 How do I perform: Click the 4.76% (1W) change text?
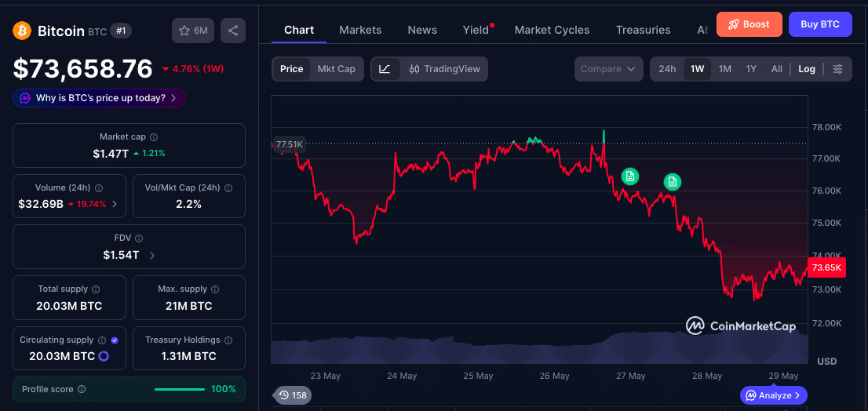197,69
